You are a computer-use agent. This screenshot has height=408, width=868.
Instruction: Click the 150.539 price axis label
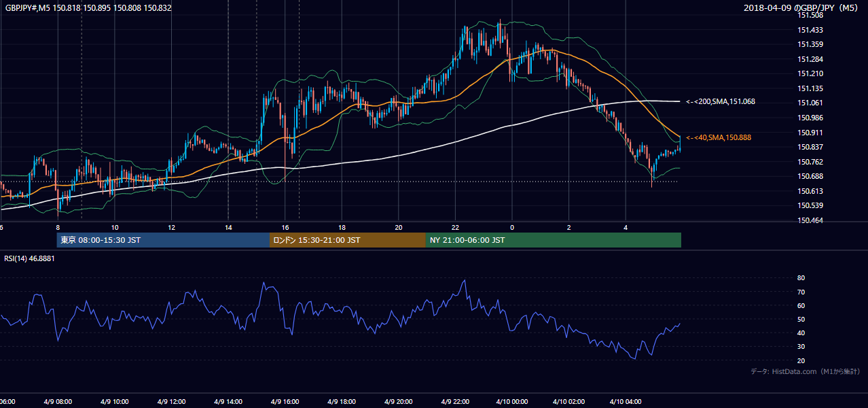810,205
